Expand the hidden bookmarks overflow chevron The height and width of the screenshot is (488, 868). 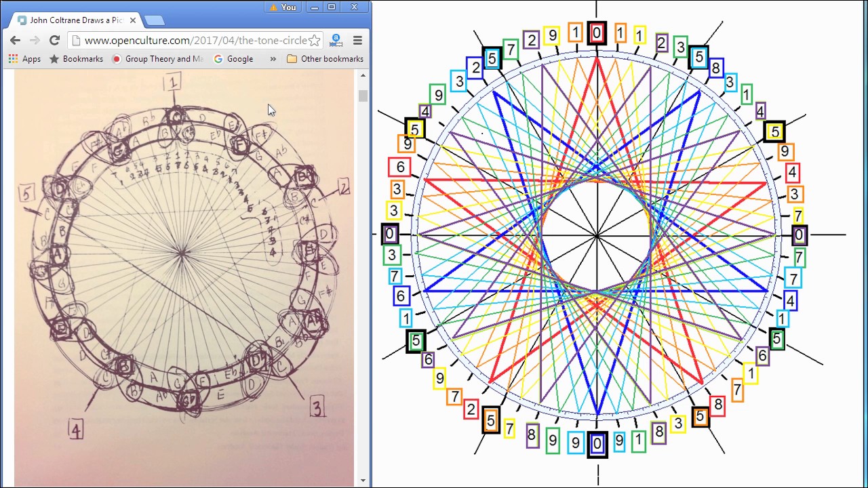click(273, 59)
